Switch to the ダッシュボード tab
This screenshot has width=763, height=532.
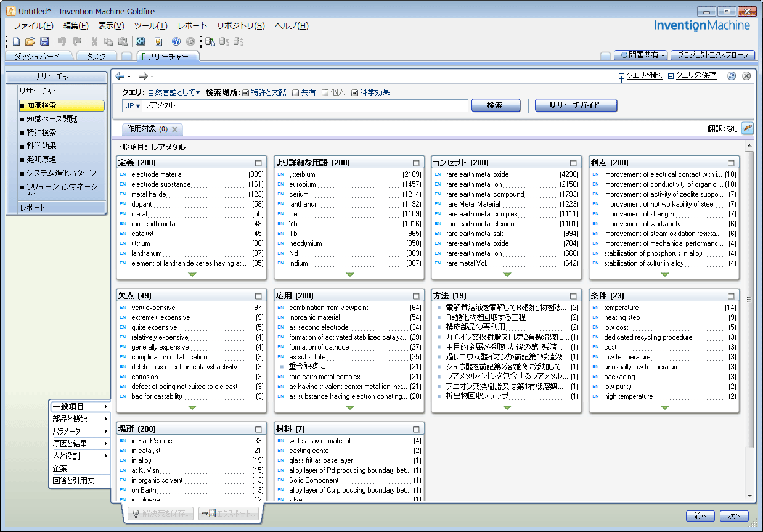(x=37, y=56)
